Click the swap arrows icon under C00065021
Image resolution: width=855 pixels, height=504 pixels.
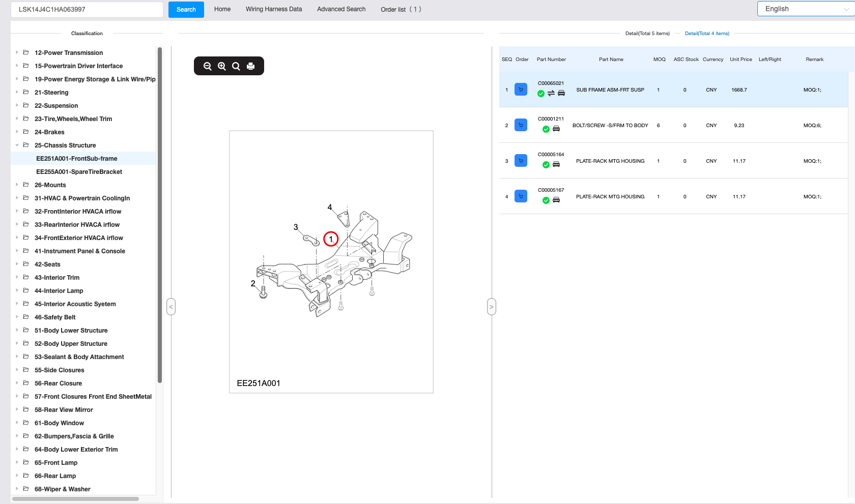coord(551,94)
